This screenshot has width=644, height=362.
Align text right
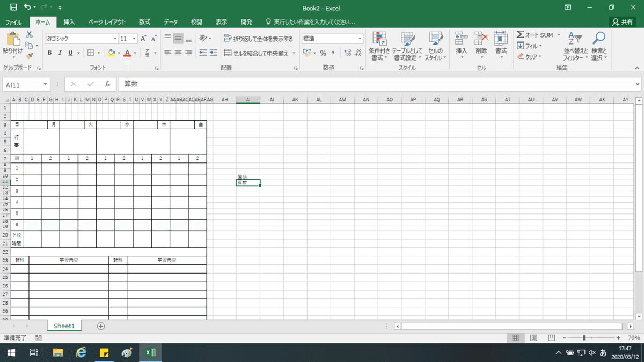189,53
